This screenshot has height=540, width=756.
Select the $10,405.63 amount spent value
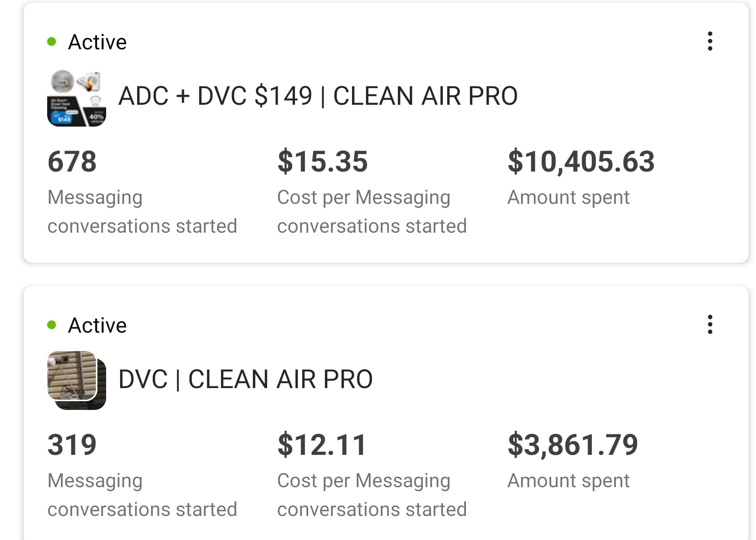pos(581,162)
